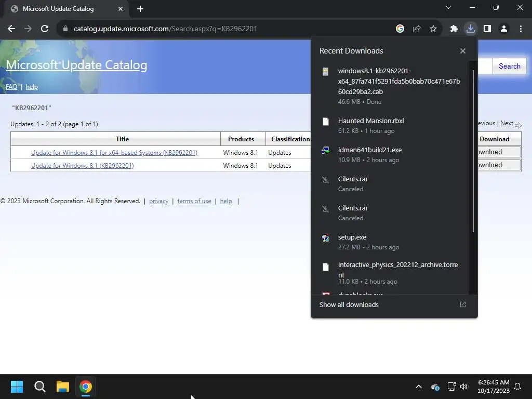Image resolution: width=532 pixels, height=399 pixels.
Task: Open interactive_physics_202212_archive.torrent entry
Action: tap(390, 273)
